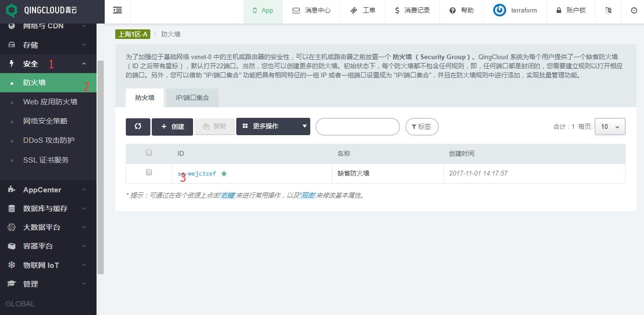Switch to the IP/端口集合 tab
Viewport: 644px width, 315px height.
click(192, 98)
